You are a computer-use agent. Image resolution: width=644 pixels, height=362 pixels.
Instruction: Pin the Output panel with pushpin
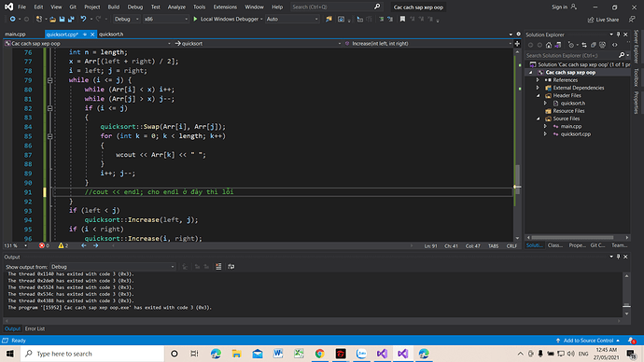coord(618,257)
